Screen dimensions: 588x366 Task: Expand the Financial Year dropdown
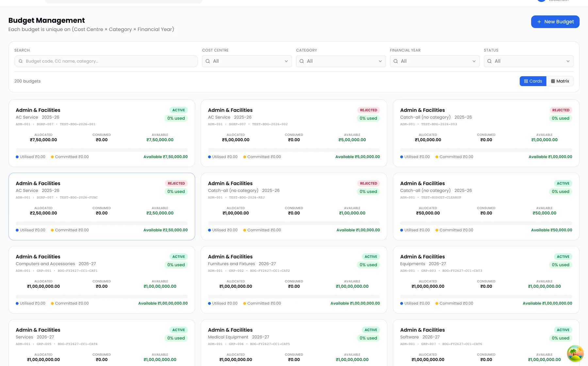point(434,61)
